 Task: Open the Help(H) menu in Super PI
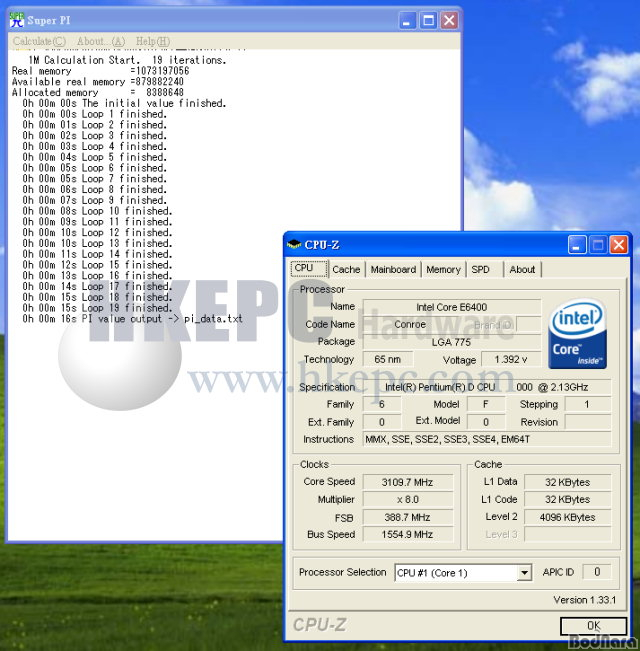153,42
